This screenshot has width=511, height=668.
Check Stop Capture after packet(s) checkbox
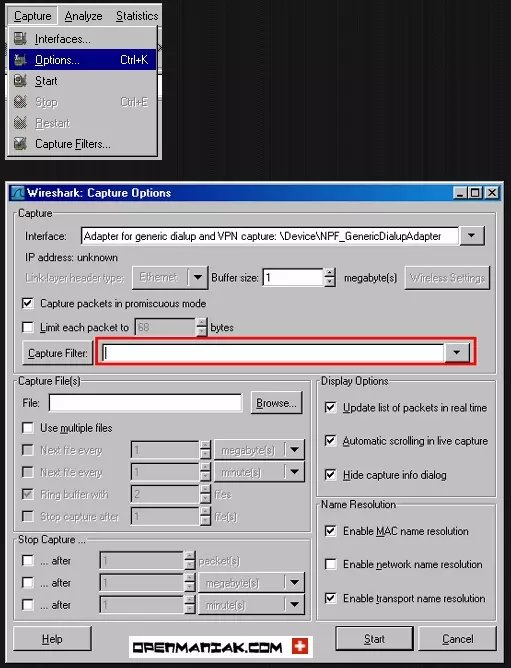[x=28, y=560]
